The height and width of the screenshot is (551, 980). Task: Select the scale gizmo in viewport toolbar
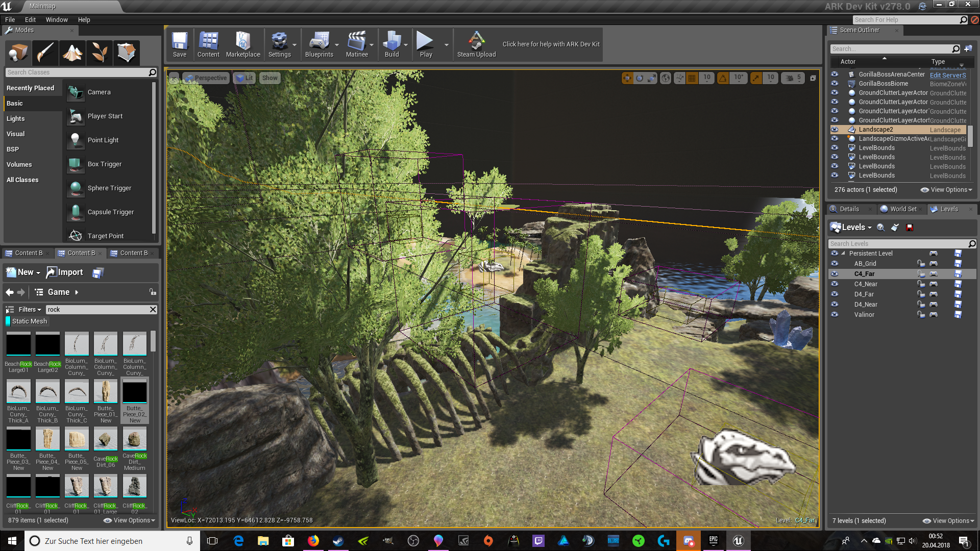click(x=652, y=78)
